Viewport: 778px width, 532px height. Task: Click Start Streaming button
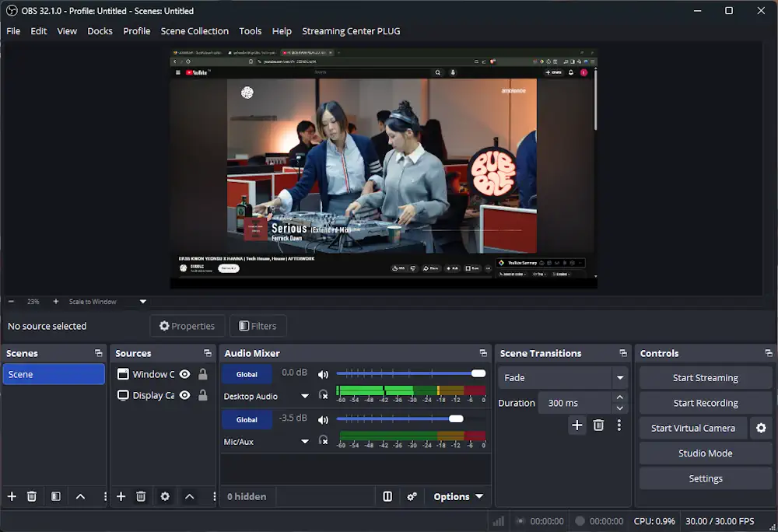(x=705, y=378)
